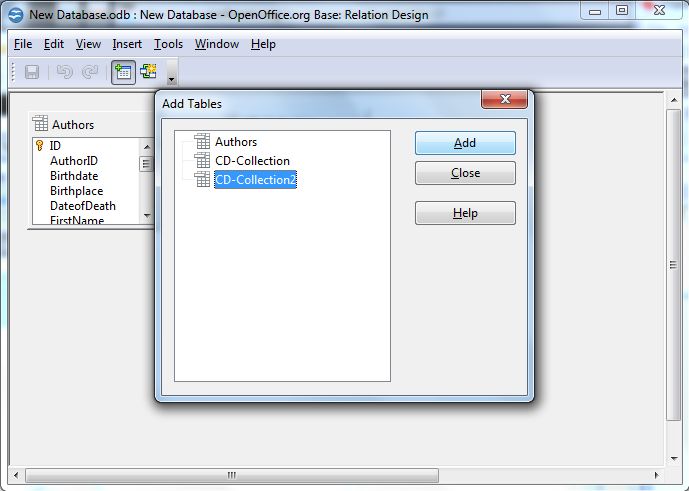Click the Redo arrow icon
Screen dimensions: 689x491
point(90,72)
